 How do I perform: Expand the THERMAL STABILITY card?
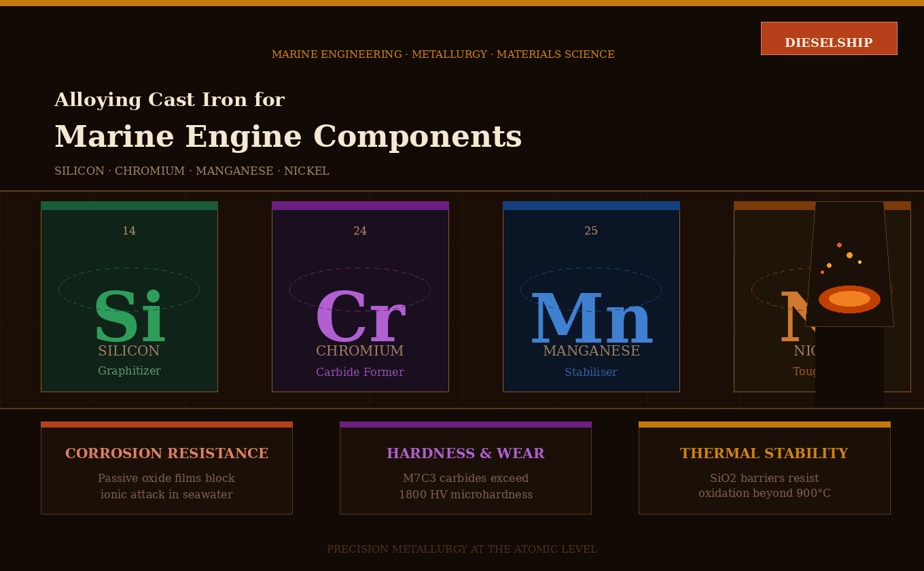point(764,468)
